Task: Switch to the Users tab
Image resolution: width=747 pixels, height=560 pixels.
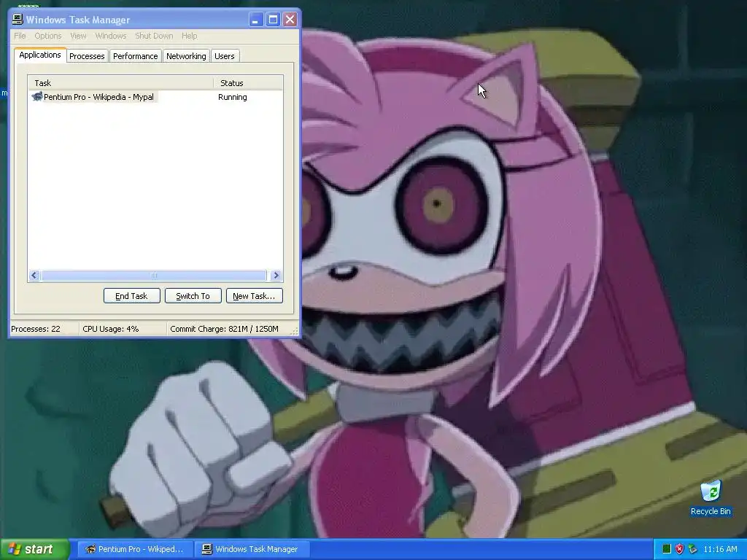Action: 225,55
